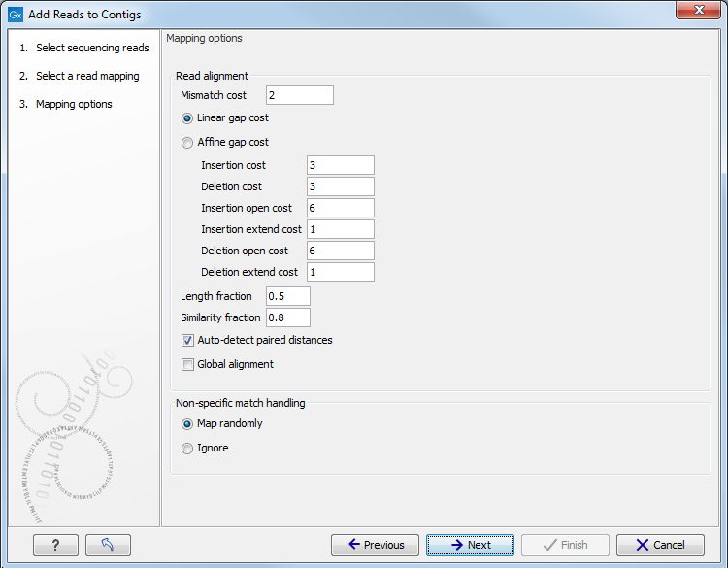Click the Deletion cost label
Screen dimensions: 728x568
pos(232,186)
